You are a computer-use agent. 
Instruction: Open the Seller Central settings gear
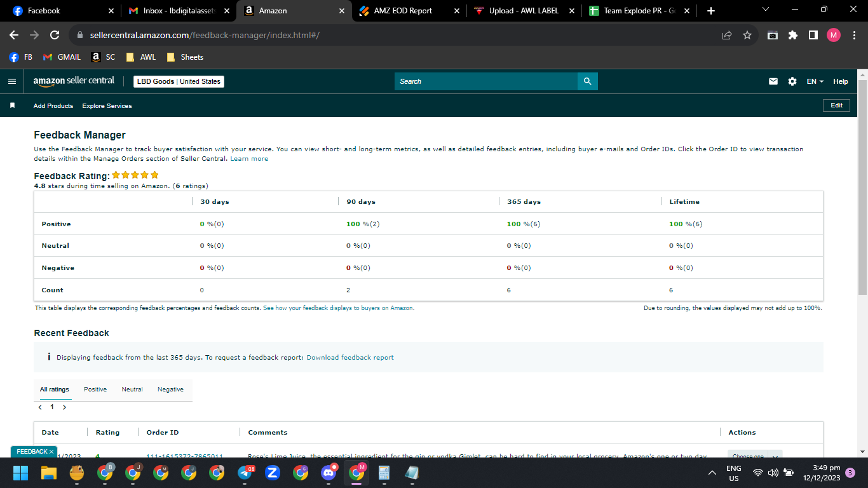(792, 81)
